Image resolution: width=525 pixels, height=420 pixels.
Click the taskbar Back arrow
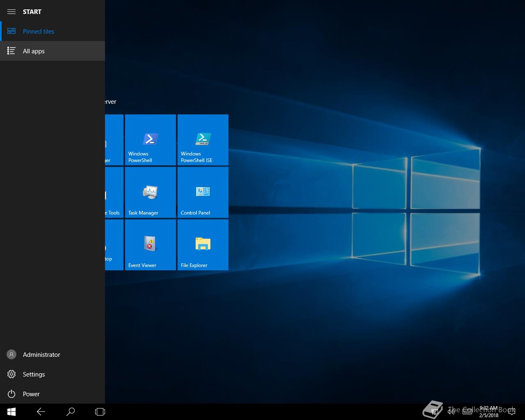41,412
